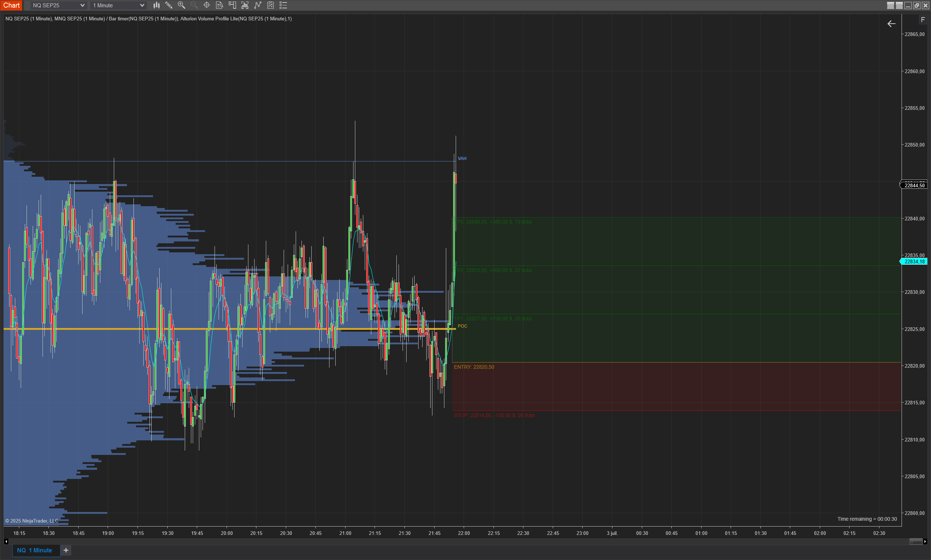Click the second grey window link button
The image size is (931, 560).
(x=899, y=5)
